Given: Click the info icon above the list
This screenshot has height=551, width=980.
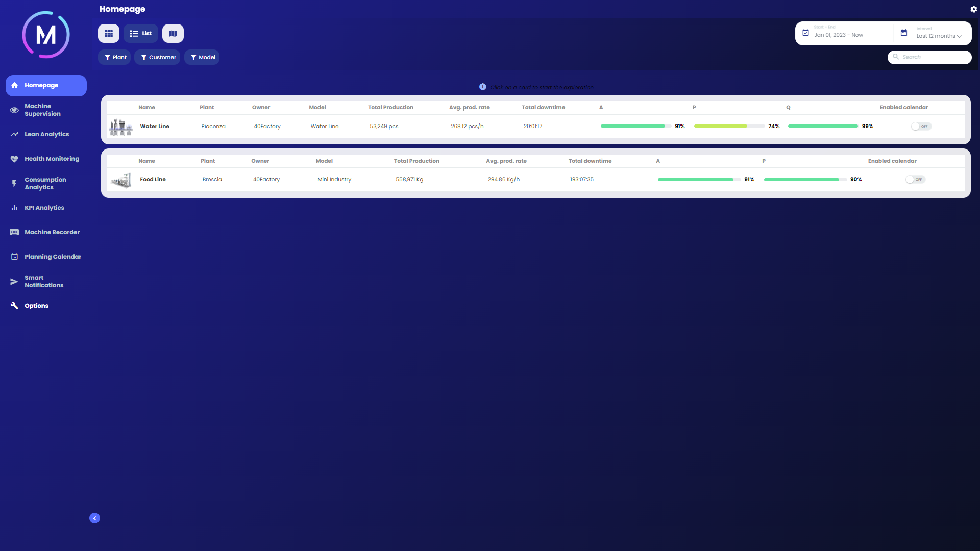Looking at the screenshot, I should coord(482,87).
